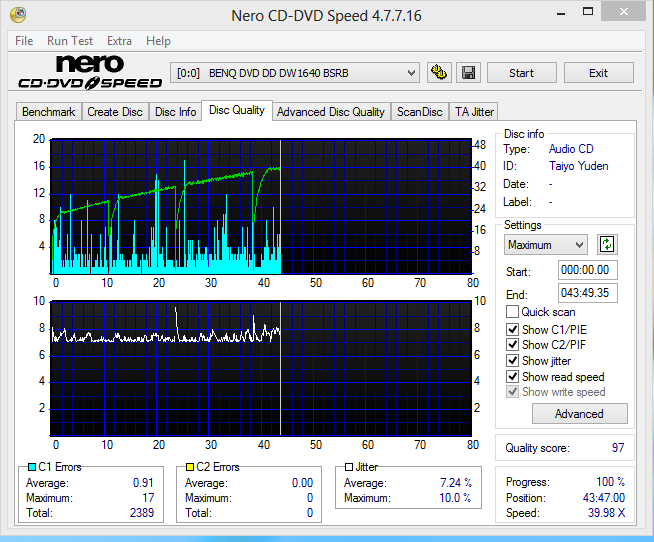
Task: Open the Extra menu
Action: (119, 41)
